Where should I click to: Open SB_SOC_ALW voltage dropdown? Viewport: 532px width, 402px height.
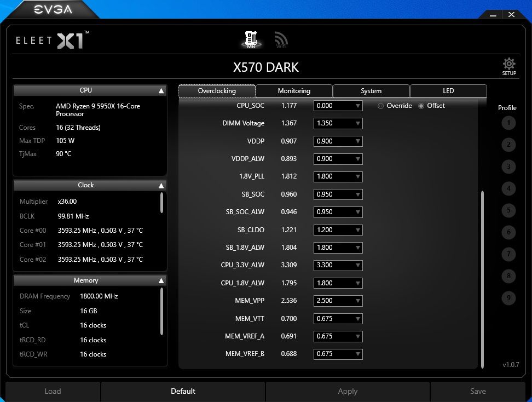pyautogui.click(x=338, y=212)
